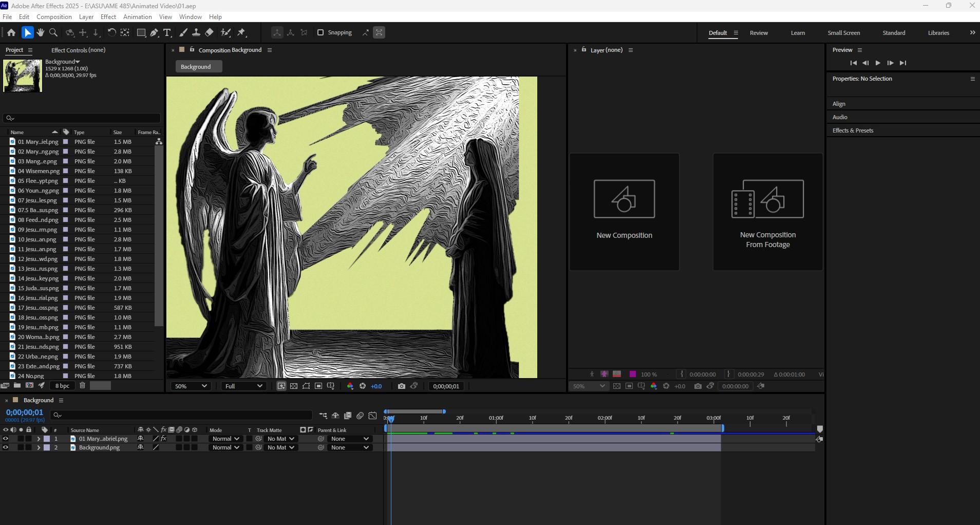
Task: Click the Interpret Footage icon in Project footer
Action: click(5, 386)
